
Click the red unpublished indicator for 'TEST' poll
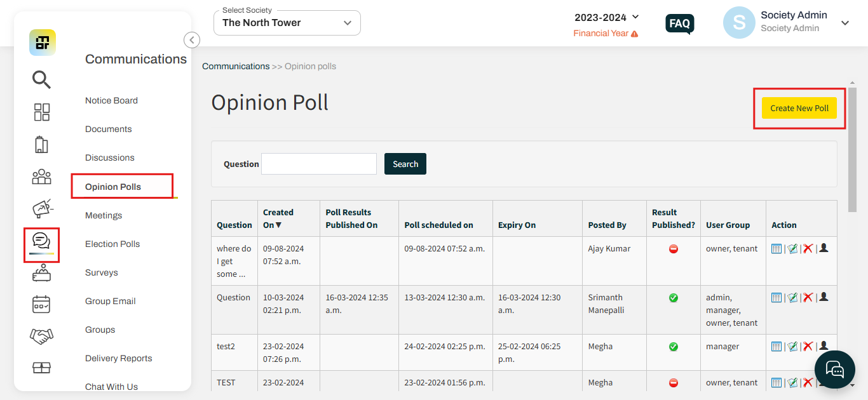674,382
